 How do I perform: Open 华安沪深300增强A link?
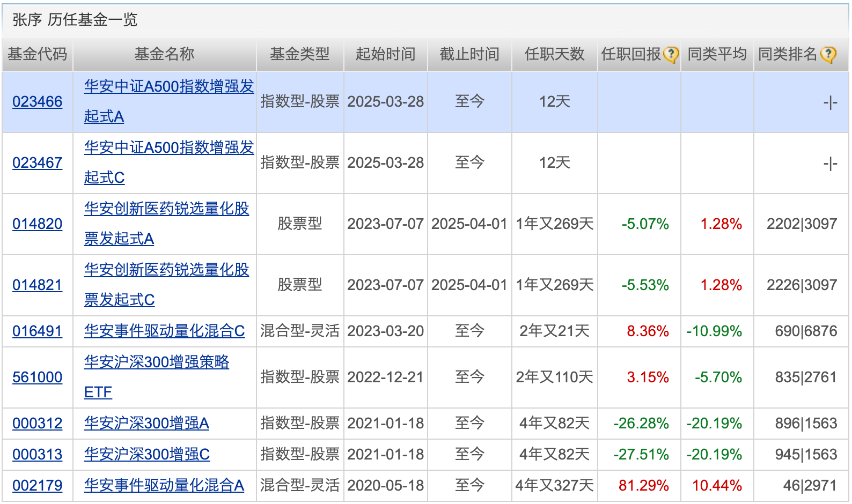click(146, 423)
